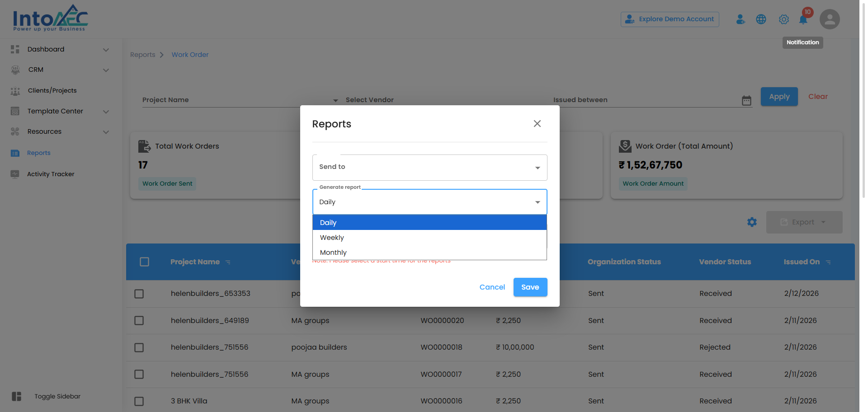This screenshot has height=412, width=868.
Task: Open the user profile avatar
Action: click(829, 19)
